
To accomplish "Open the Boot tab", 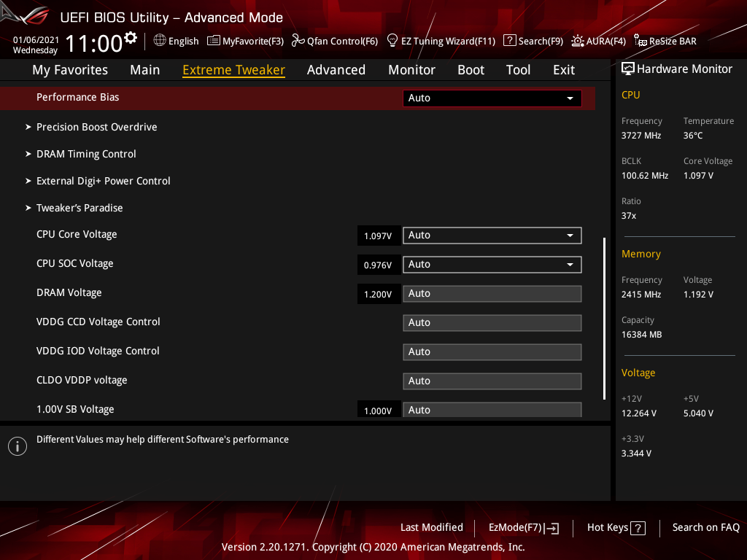I will (471, 70).
